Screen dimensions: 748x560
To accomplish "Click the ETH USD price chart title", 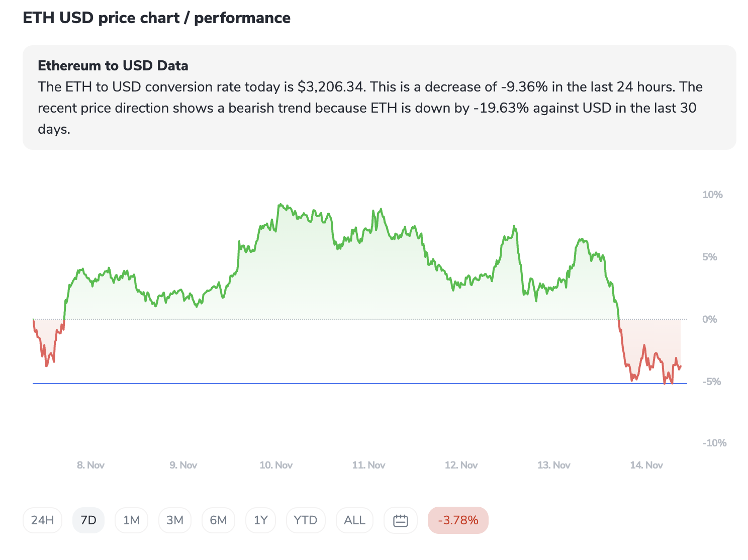I will (x=156, y=18).
